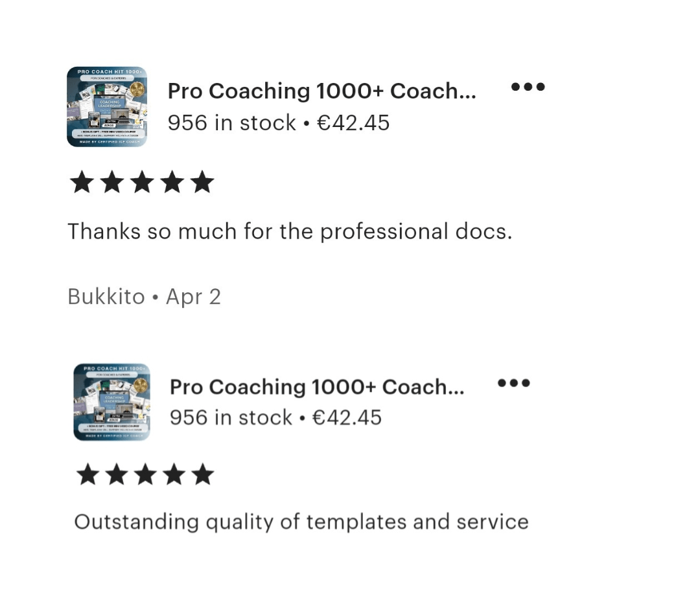Click reviewer name Bukkito
The height and width of the screenshot is (604, 700).
pos(106,297)
